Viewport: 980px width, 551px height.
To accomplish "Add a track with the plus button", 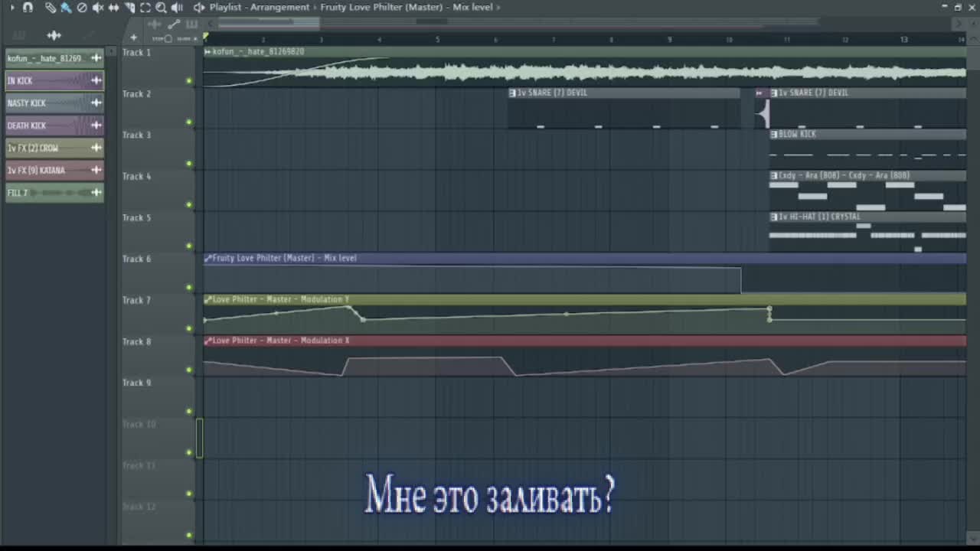I will [133, 37].
